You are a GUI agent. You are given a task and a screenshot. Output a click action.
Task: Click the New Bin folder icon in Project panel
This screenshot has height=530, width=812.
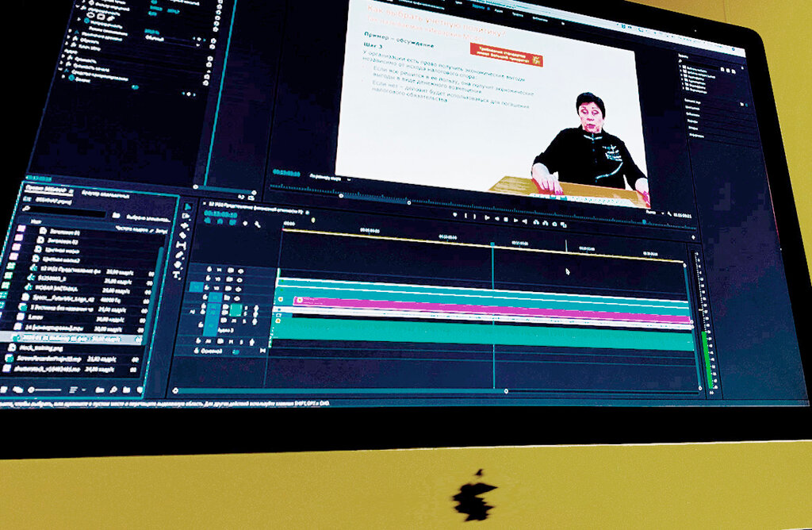click(x=100, y=390)
